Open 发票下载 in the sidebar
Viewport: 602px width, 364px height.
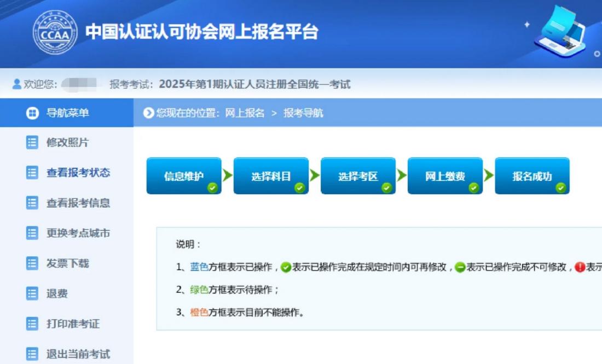tap(67, 263)
